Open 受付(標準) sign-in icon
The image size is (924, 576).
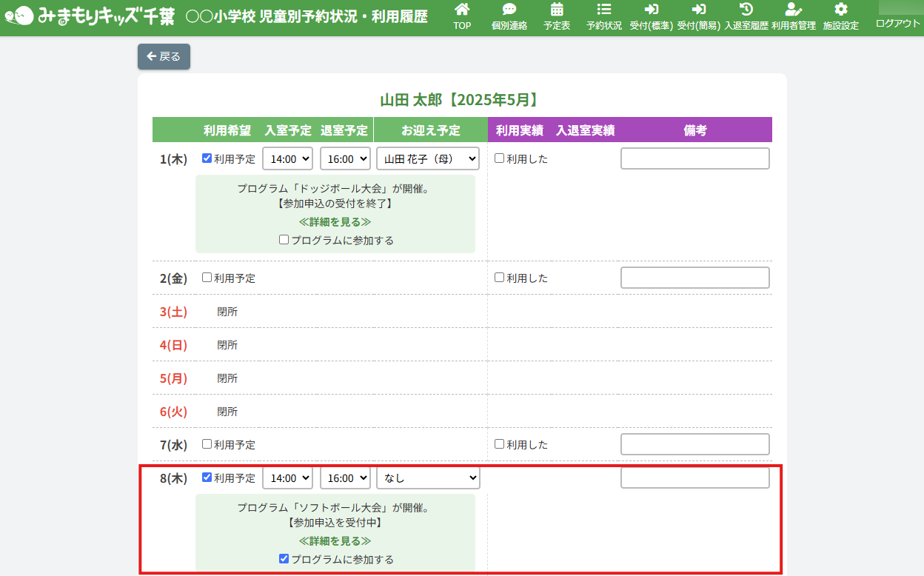coord(651,10)
